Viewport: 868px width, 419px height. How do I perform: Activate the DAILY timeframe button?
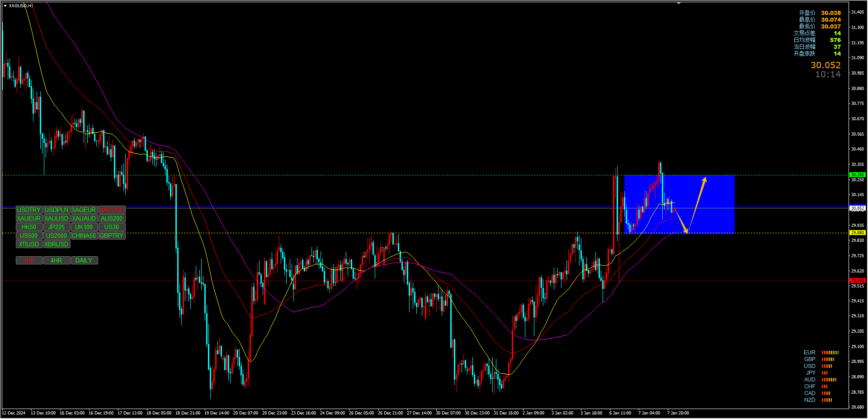pos(84,260)
